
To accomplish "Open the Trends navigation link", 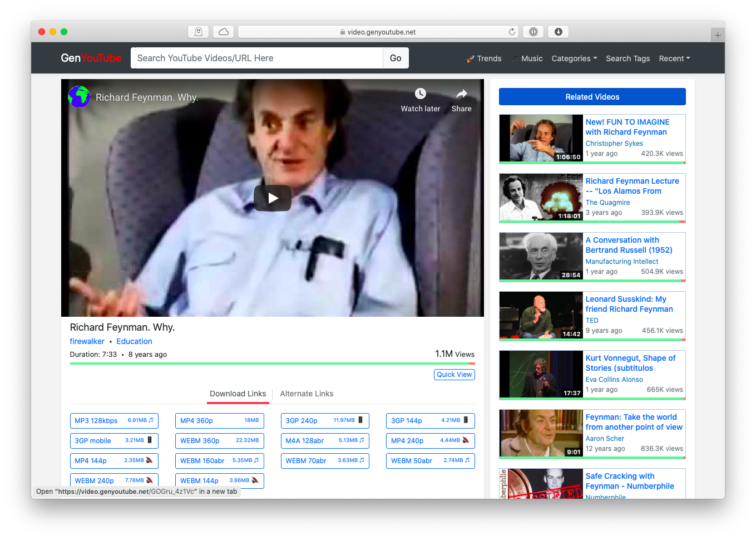I will 484,58.
